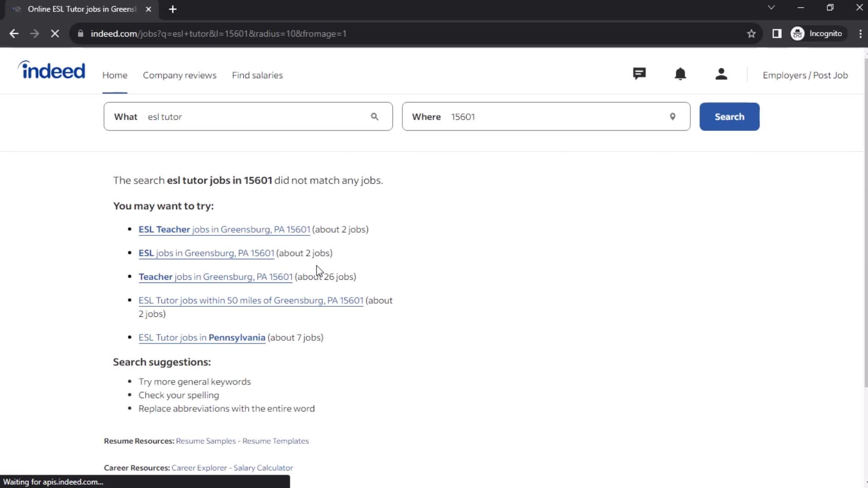Viewport: 868px width, 488px height.
Task: Click the Find salaries tab
Action: click(x=258, y=75)
